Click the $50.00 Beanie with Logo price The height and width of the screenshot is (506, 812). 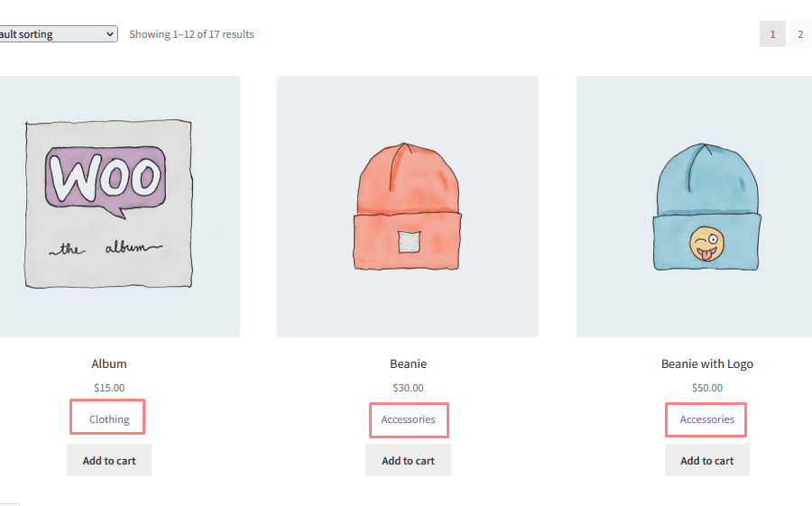(x=706, y=388)
